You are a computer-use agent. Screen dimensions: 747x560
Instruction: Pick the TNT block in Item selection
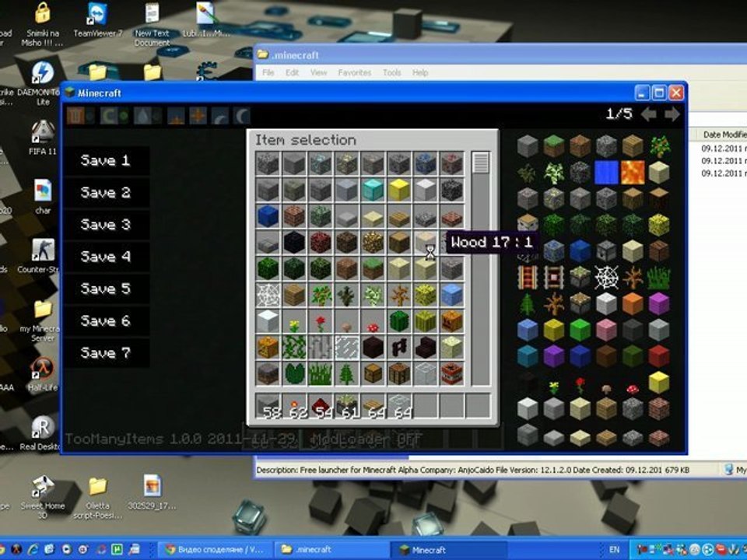(451, 374)
